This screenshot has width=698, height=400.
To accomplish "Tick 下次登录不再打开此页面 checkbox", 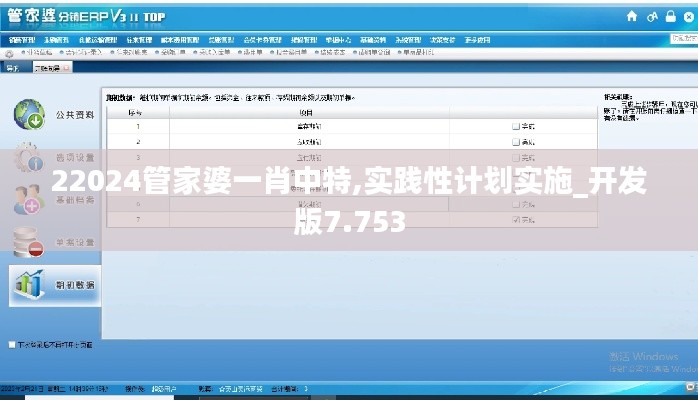I will point(12,345).
